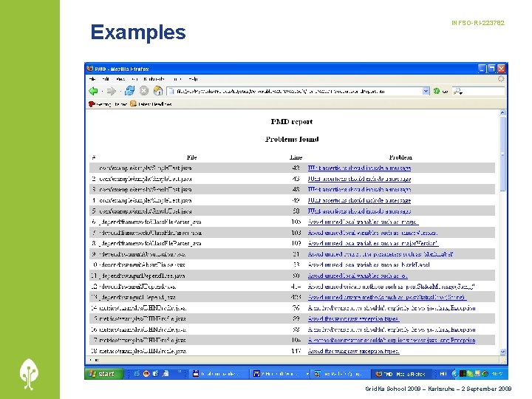532x399 pixels.
Task: Open the JUnit assertions link on line 42
Action: click(359, 168)
